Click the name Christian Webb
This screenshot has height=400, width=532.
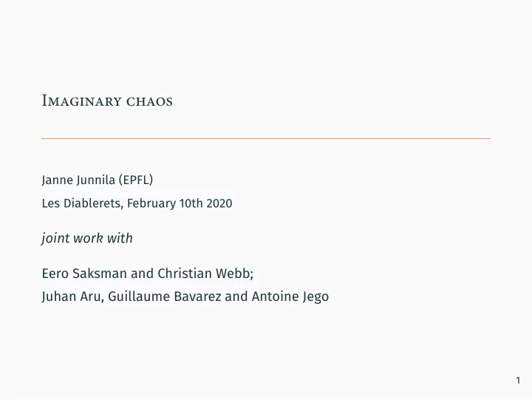[x=205, y=274]
